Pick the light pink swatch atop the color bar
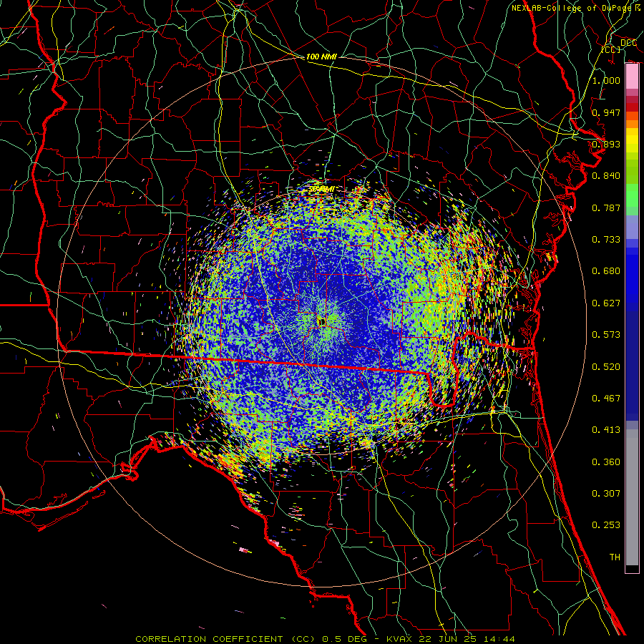The height and width of the screenshot is (644, 644). [x=632, y=77]
